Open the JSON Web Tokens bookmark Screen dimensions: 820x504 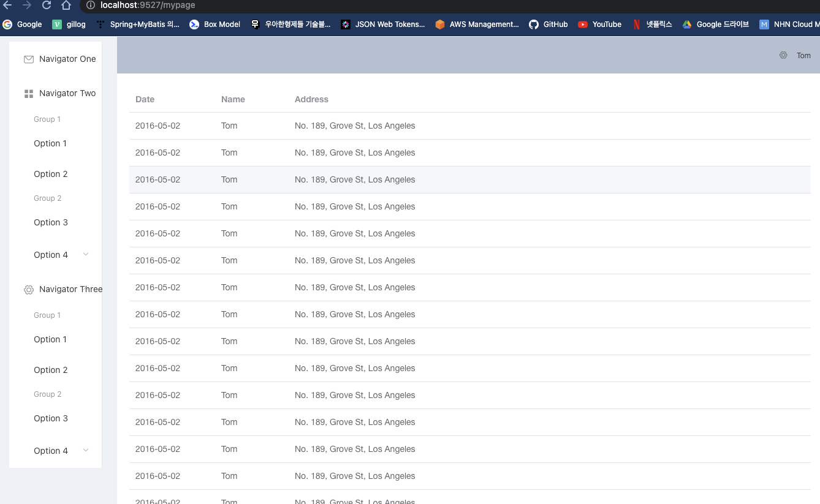tap(383, 24)
